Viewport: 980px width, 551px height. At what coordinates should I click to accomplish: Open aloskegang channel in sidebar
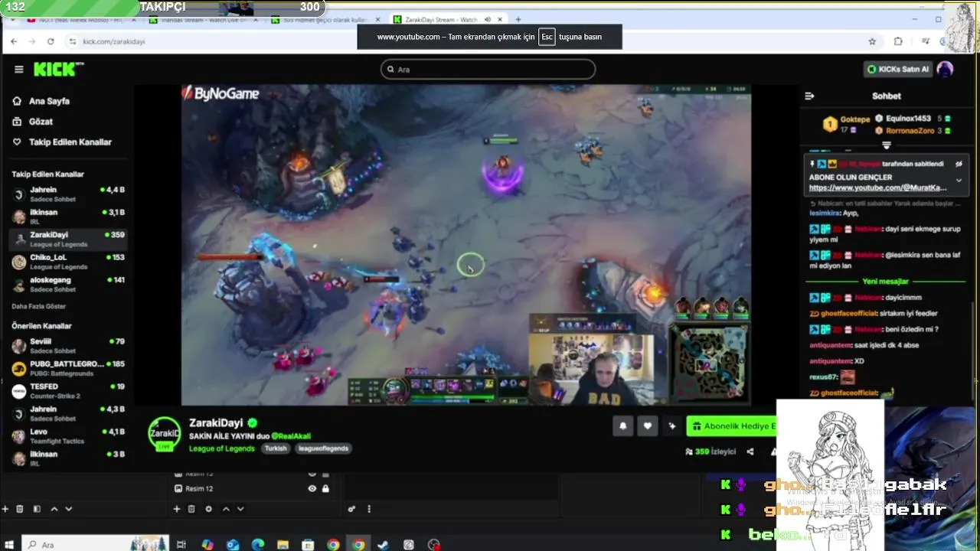pos(67,284)
